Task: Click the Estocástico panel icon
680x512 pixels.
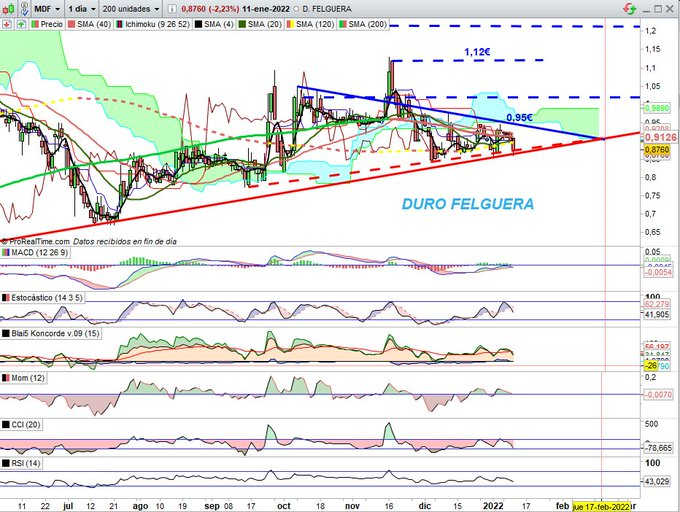Action: [x=6, y=298]
